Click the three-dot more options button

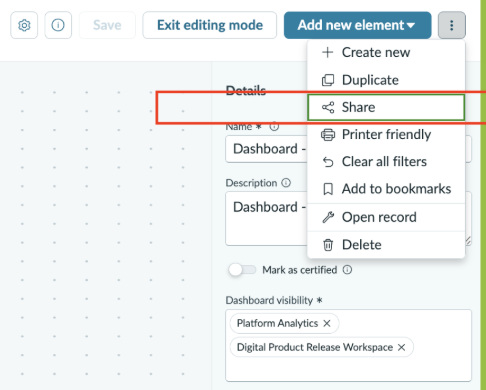tap(452, 25)
